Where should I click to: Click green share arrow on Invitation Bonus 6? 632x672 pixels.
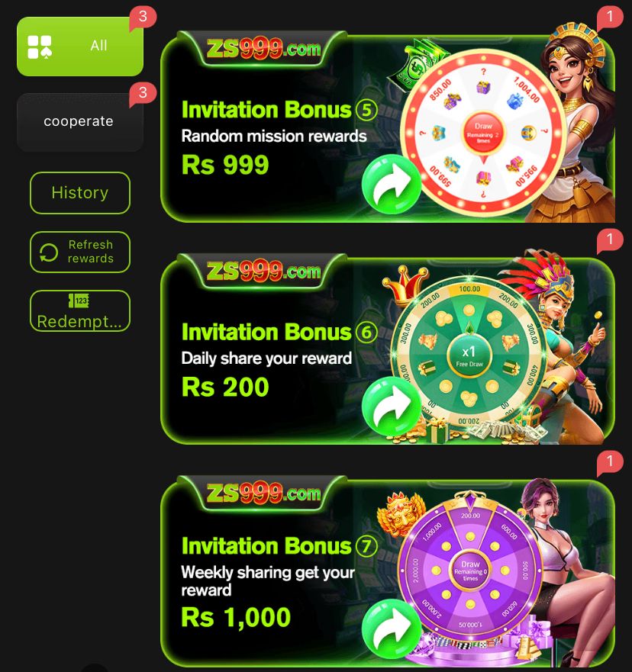click(x=391, y=407)
